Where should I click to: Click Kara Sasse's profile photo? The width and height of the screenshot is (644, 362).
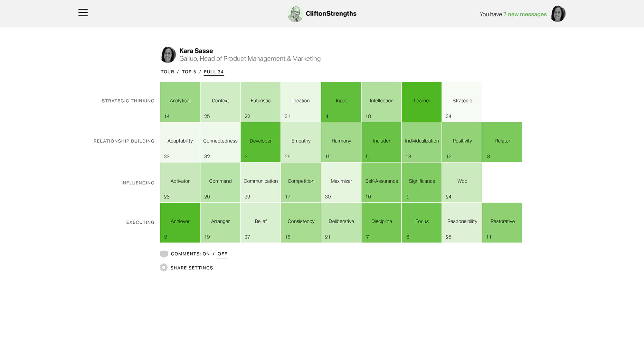(168, 55)
